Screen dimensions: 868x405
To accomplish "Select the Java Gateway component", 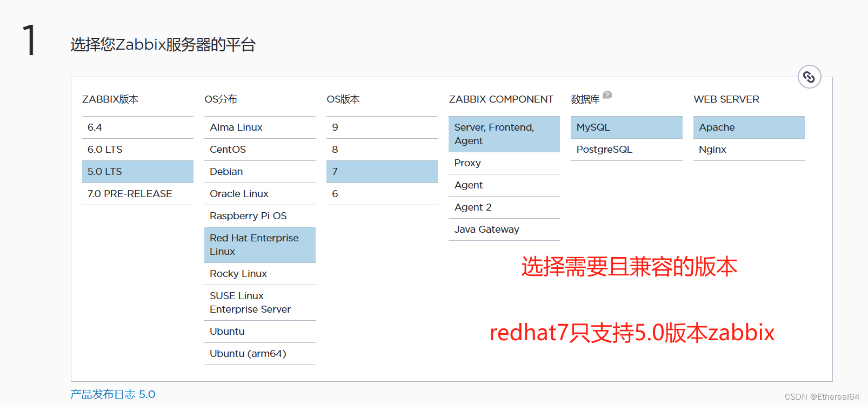I will (x=504, y=230).
